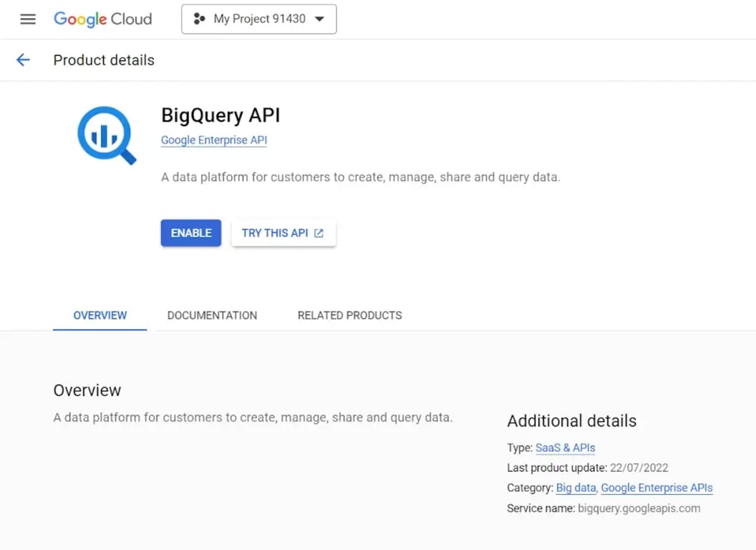Open the My Project 91430 project selector

tap(259, 19)
